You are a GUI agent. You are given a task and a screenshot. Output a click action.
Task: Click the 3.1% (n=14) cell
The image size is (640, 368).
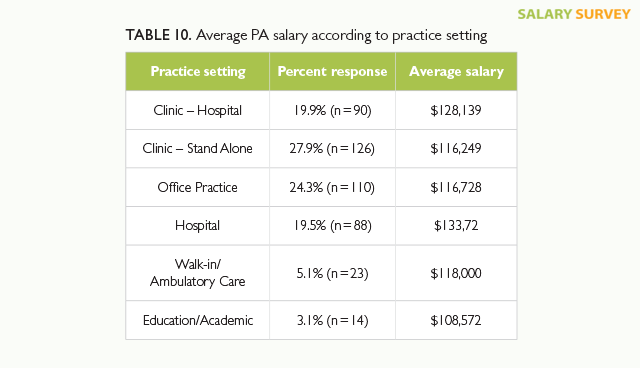[332, 320]
